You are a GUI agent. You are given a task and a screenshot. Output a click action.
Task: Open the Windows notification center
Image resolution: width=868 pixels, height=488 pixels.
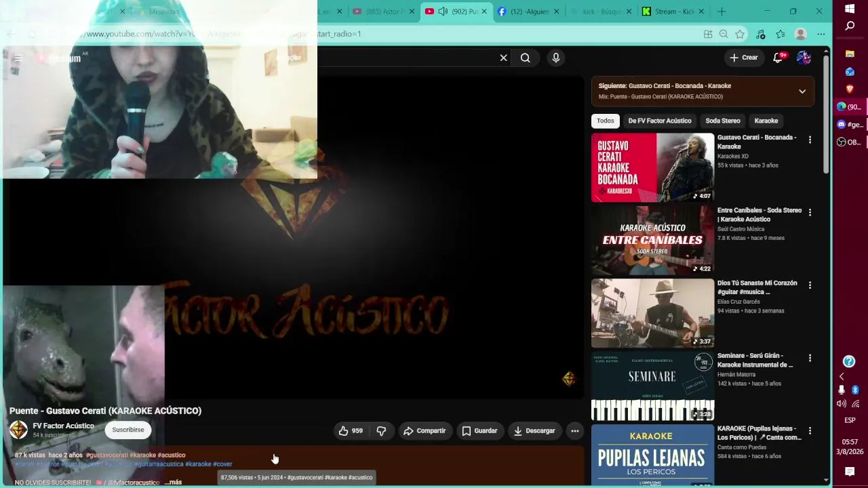click(850, 472)
